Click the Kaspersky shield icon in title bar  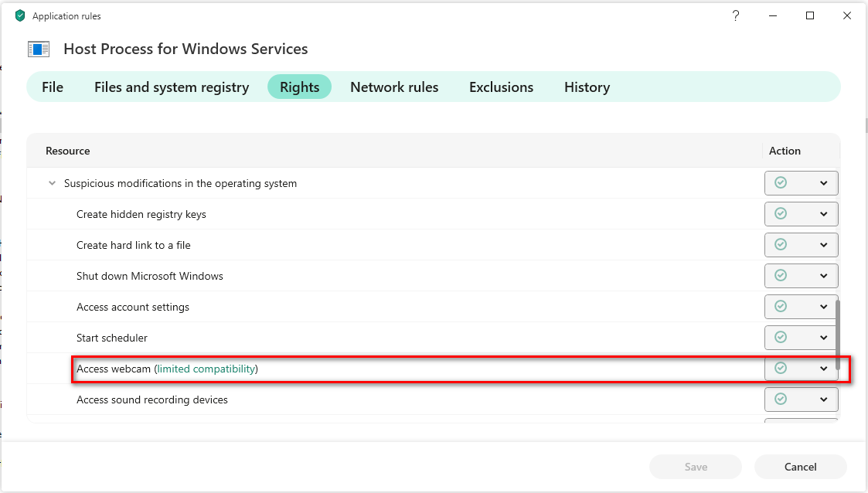pyautogui.click(x=20, y=15)
